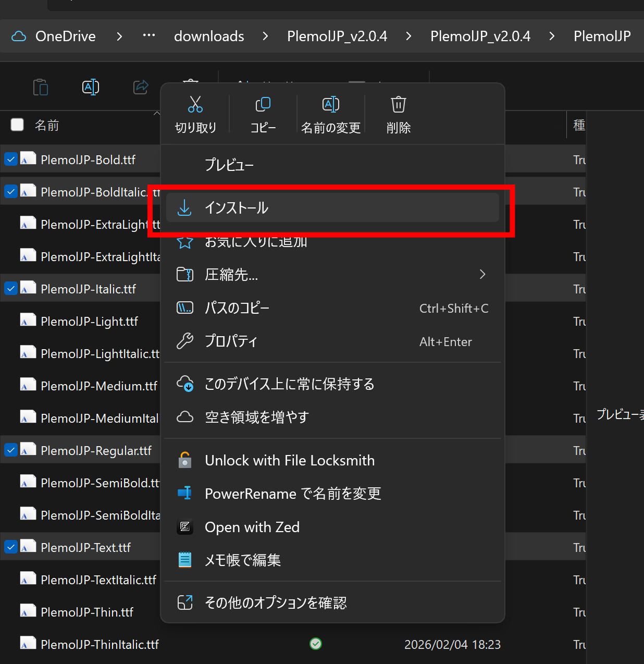
Task: Click the Copy icon in the context menu
Action: click(x=263, y=104)
